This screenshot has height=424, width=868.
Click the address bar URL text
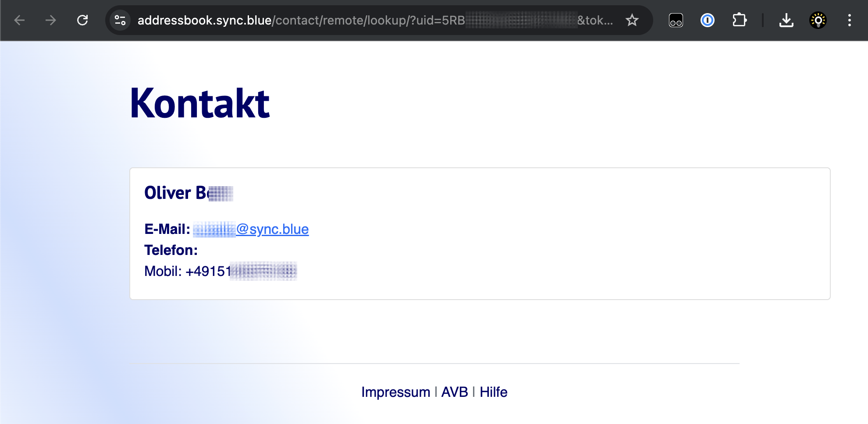coord(375,20)
